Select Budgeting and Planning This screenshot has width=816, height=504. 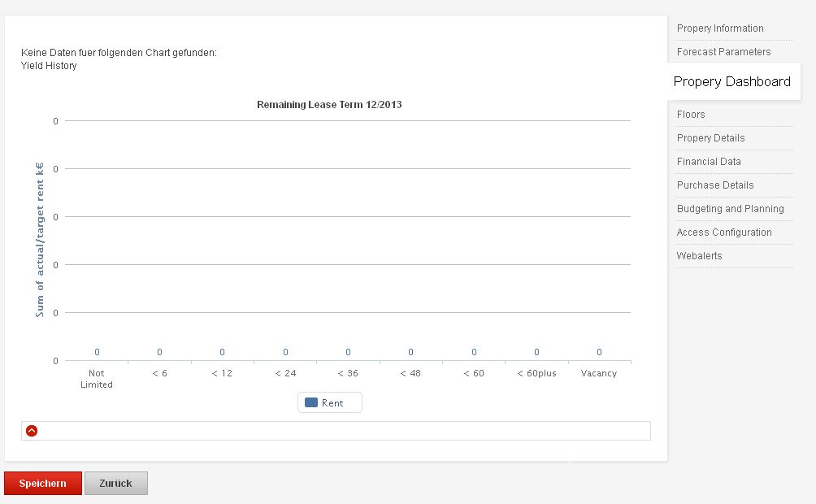730,209
